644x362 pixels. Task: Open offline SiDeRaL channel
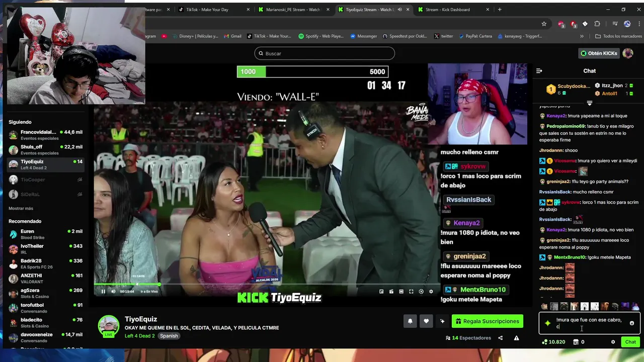[45, 194]
